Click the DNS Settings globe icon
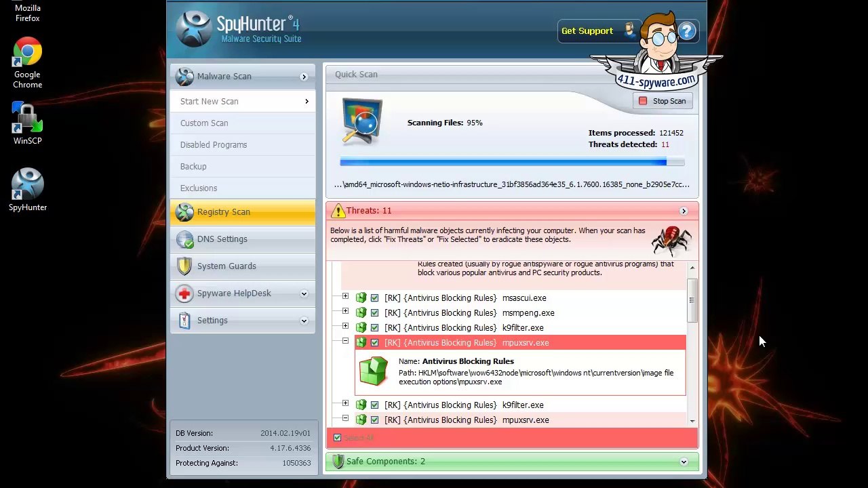Screen dimensions: 868x488 click(184, 239)
